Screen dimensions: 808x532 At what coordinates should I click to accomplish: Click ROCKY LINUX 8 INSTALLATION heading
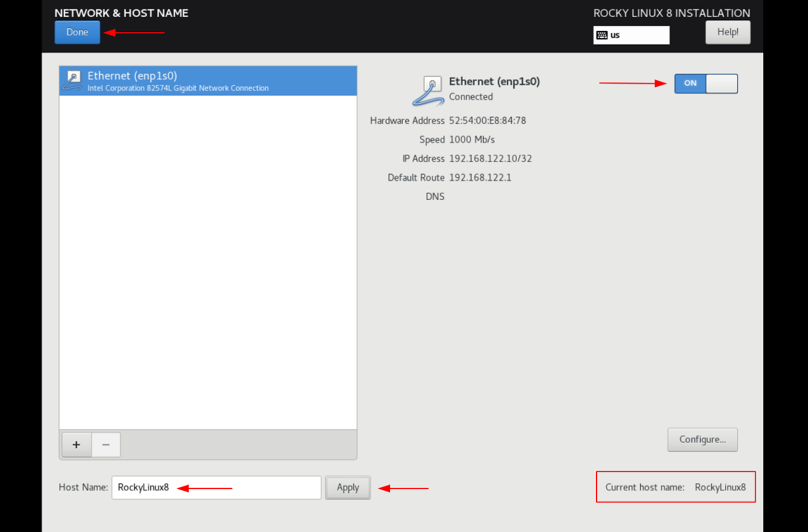(672, 13)
